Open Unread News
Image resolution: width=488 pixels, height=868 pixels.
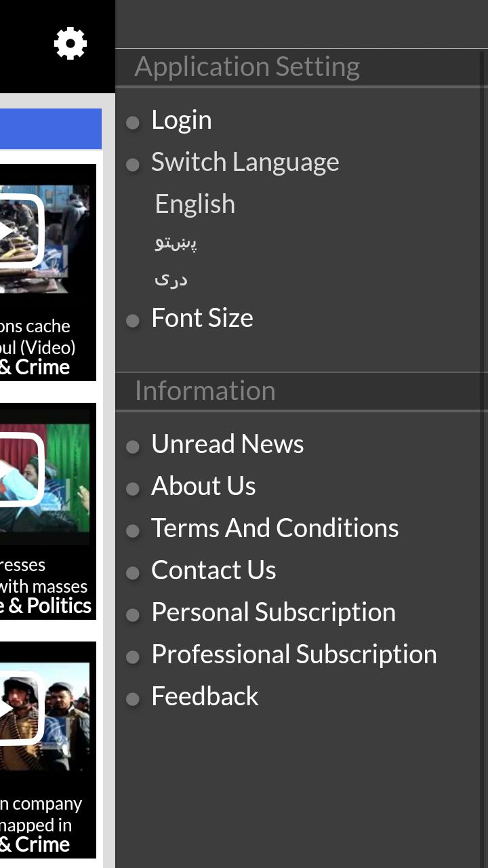(x=227, y=444)
